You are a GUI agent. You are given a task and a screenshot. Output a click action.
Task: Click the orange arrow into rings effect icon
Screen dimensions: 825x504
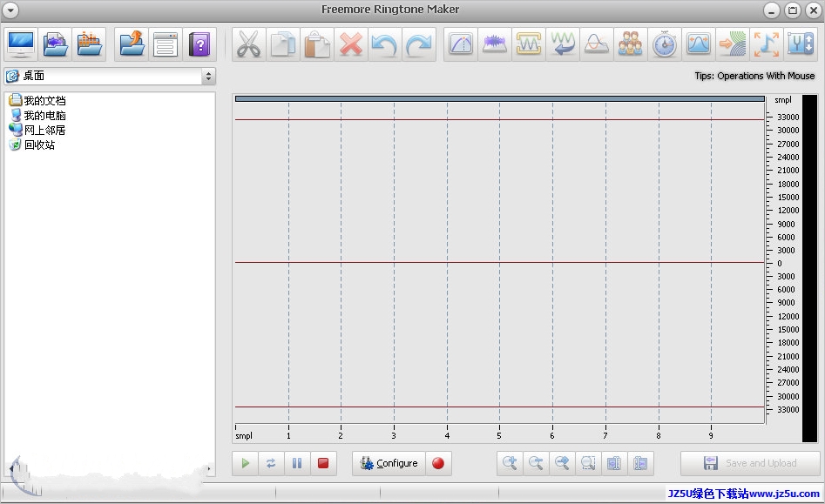tap(733, 44)
